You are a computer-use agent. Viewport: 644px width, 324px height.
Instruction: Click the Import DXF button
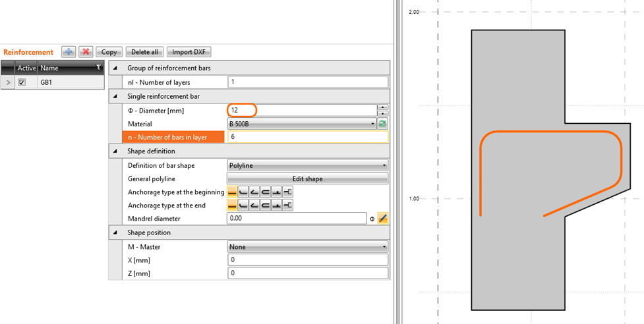pos(189,52)
